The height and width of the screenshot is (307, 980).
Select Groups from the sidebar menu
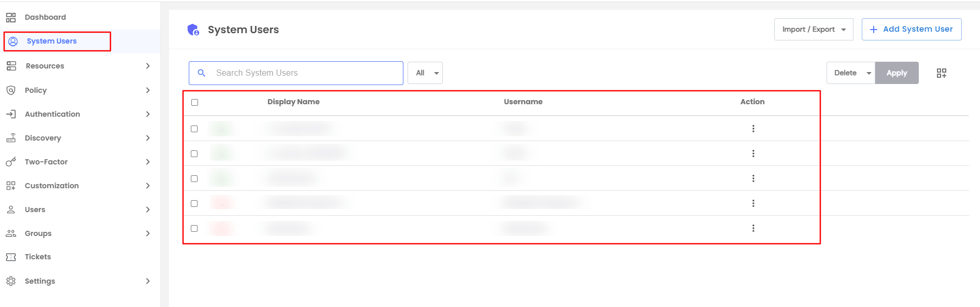click(37, 233)
